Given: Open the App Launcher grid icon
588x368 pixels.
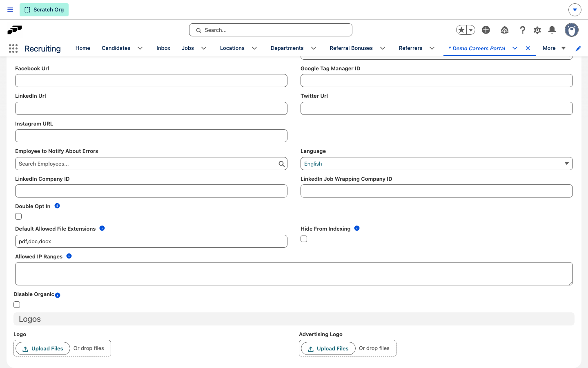Looking at the screenshot, I should pyautogui.click(x=13, y=49).
